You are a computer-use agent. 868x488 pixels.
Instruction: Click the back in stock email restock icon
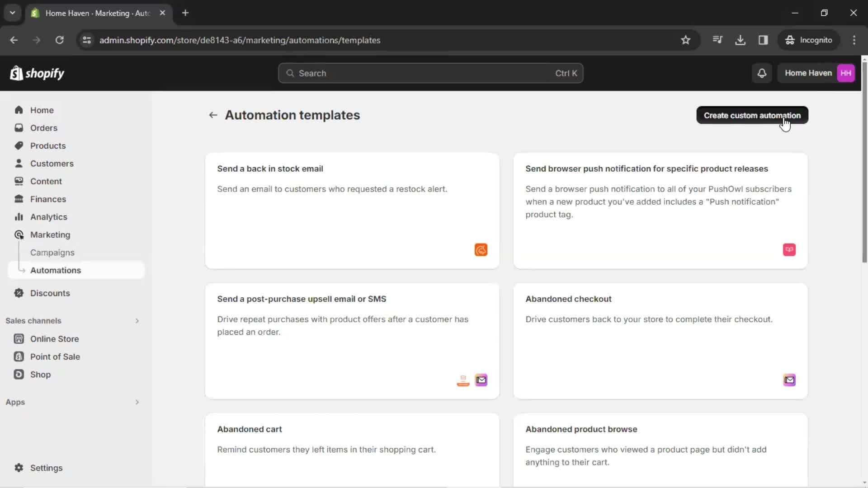481,249
